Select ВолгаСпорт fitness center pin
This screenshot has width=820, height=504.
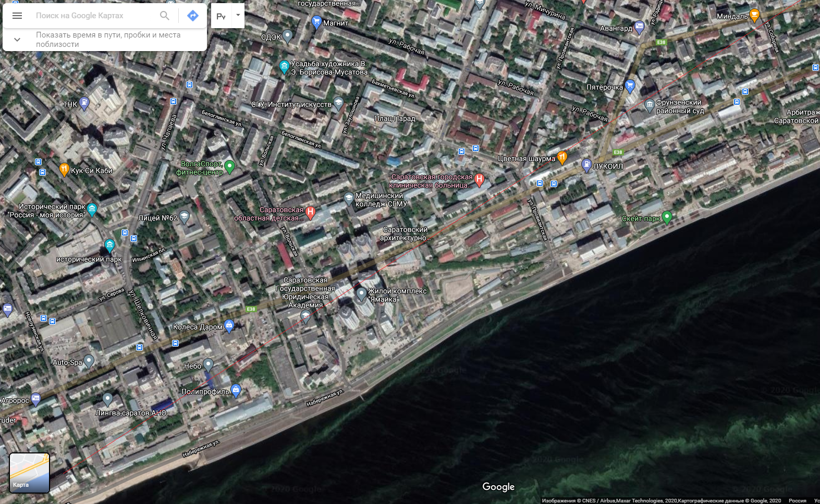(229, 167)
